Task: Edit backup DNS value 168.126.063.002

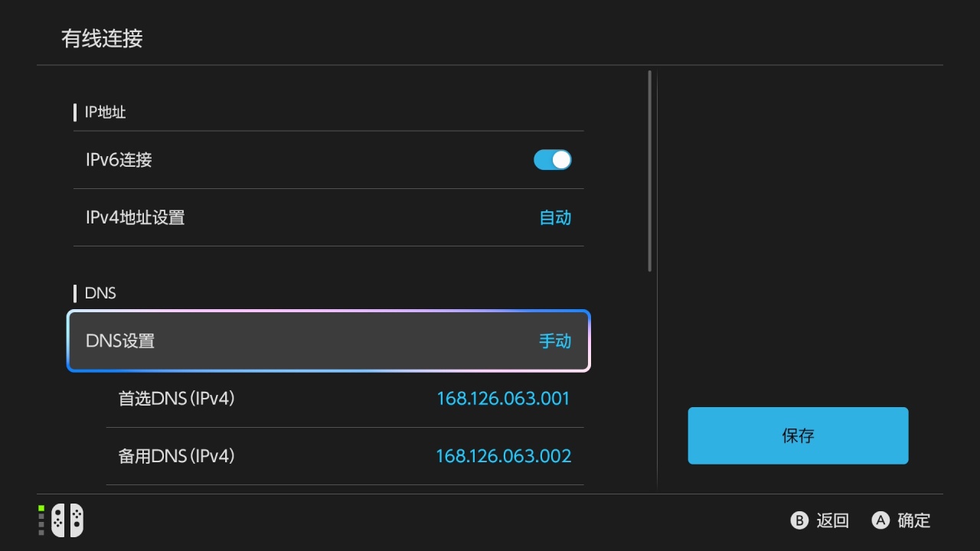Action: [503, 456]
